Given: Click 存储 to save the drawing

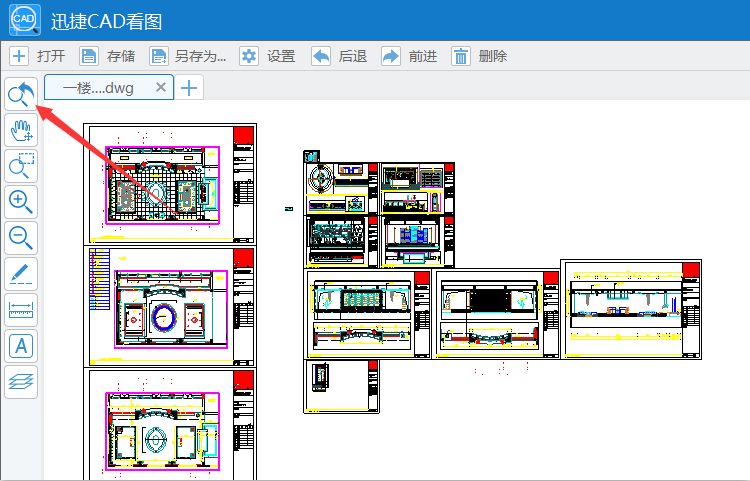Looking at the screenshot, I should coord(107,56).
